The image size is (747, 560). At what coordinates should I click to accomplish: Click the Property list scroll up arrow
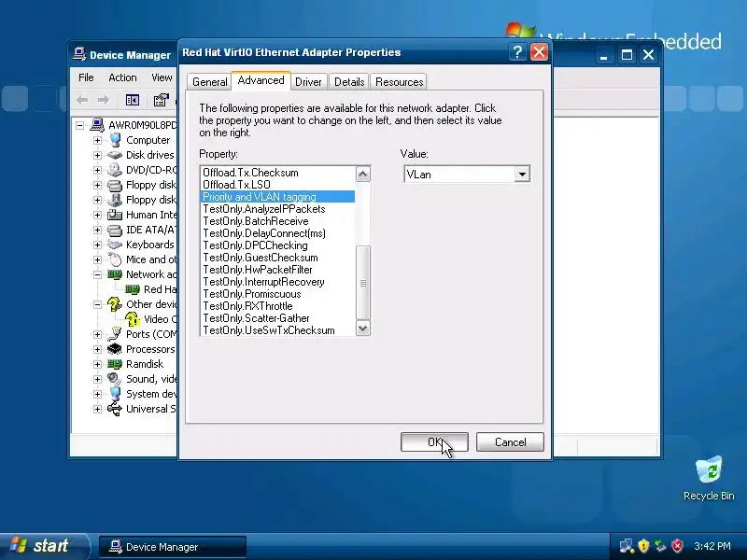pos(363,175)
